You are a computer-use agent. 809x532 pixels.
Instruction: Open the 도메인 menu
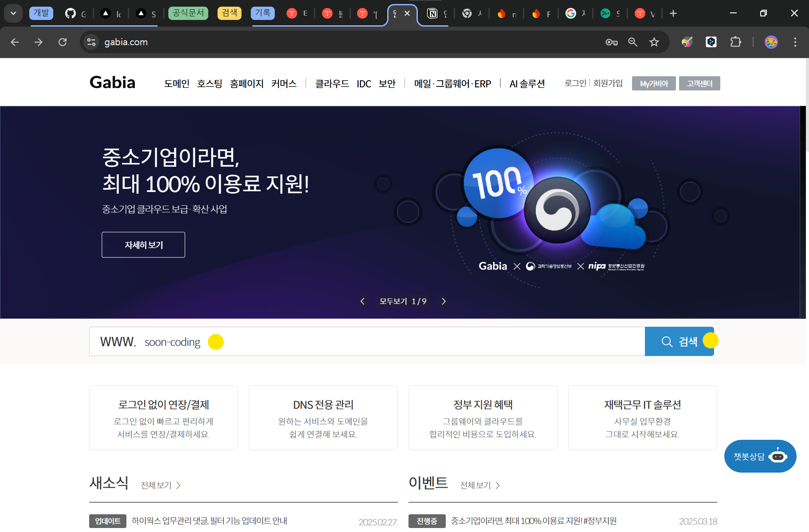pos(177,83)
